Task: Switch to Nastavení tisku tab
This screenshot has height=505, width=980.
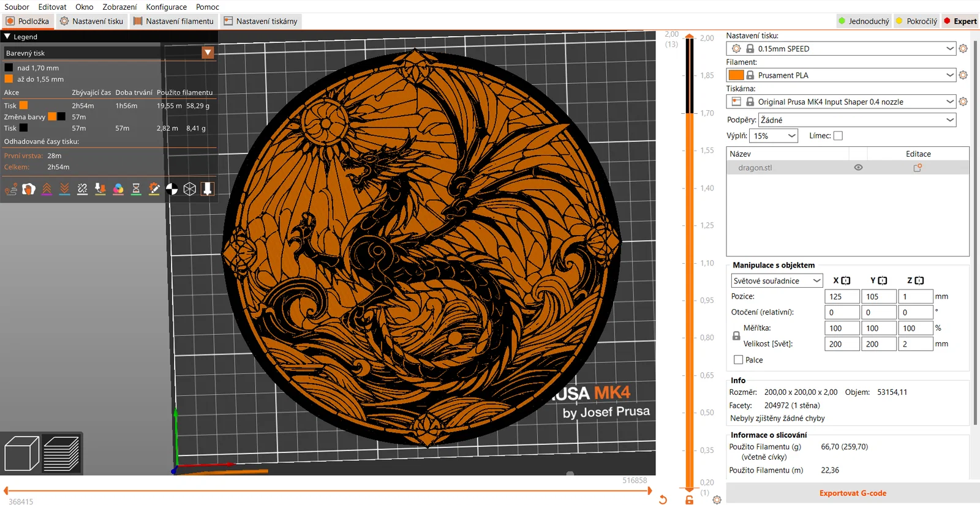Action: [91, 21]
